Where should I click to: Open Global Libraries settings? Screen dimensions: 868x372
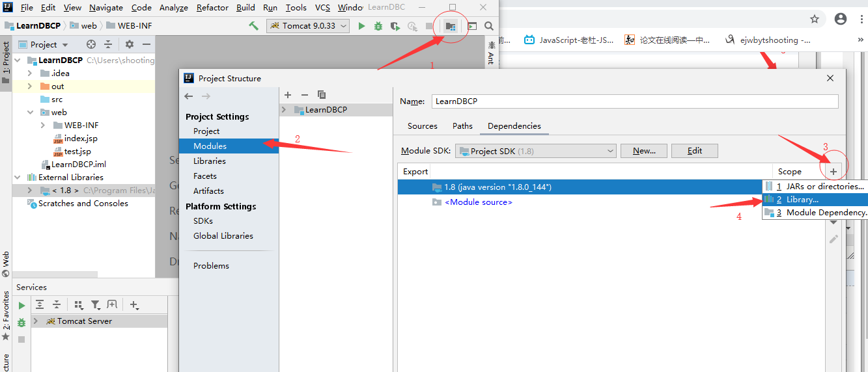coord(223,236)
